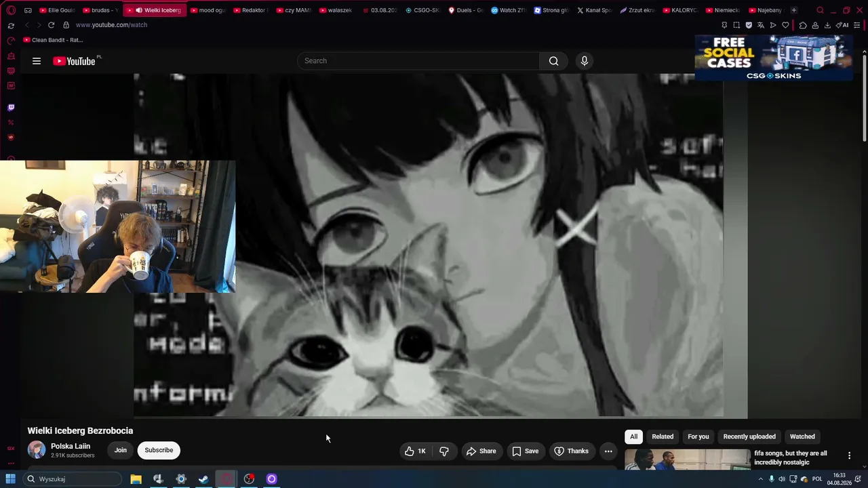Viewport: 868px width, 488px height.
Task: Reload the page in the address bar
Action: 51,25
